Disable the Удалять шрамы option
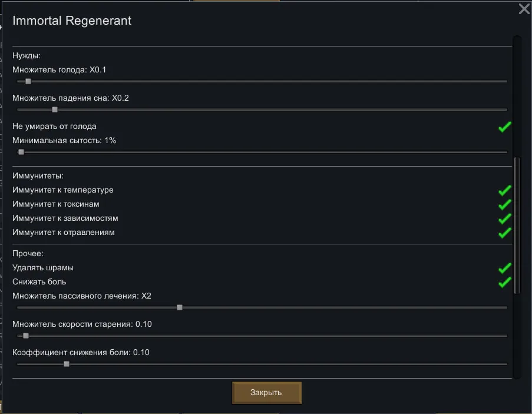Viewport: 532px width, 414px height. tap(504, 268)
